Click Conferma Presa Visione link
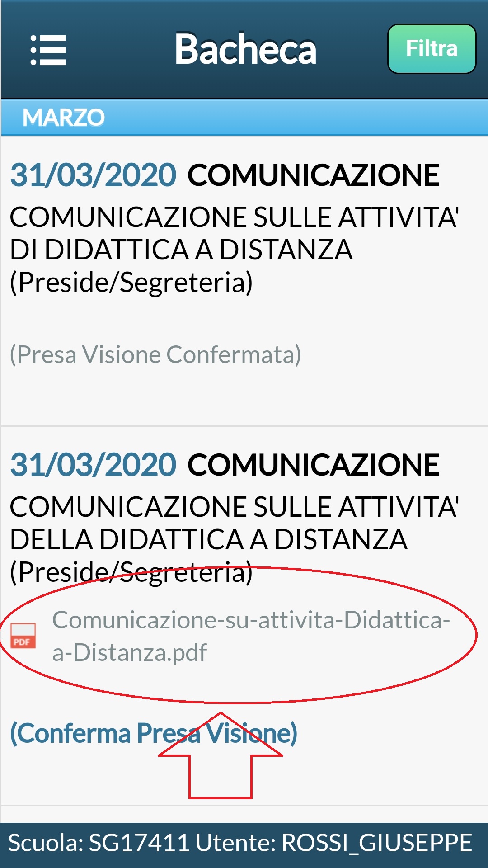488x868 pixels. 154,733
